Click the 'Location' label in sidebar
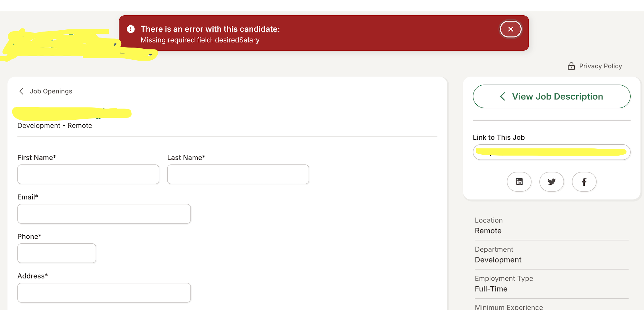Screen dimensions: 644x310 pyautogui.click(x=489, y=220)
